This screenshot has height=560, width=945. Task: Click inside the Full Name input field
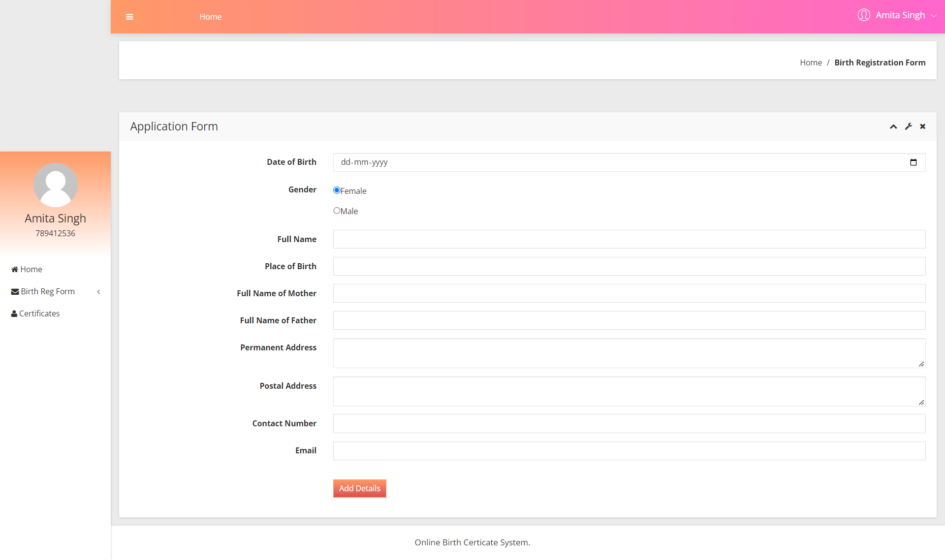click(629, 239)
